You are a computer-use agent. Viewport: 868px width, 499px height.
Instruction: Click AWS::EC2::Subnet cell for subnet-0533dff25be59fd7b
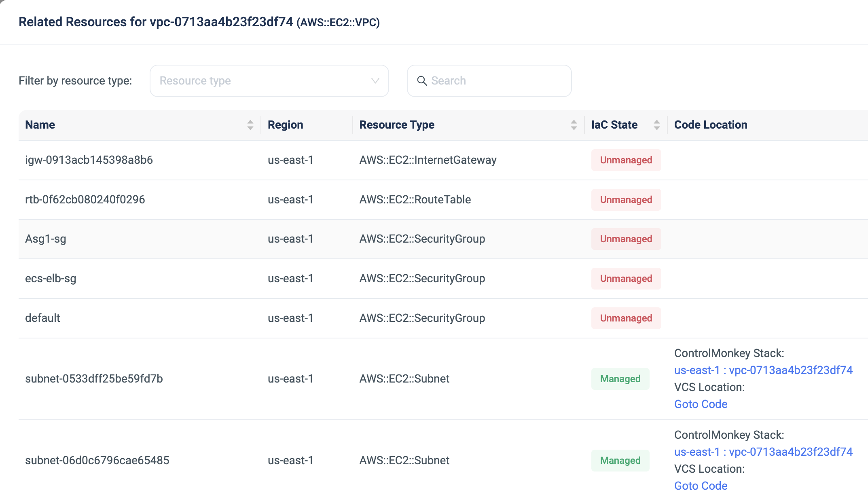[404, 379]
